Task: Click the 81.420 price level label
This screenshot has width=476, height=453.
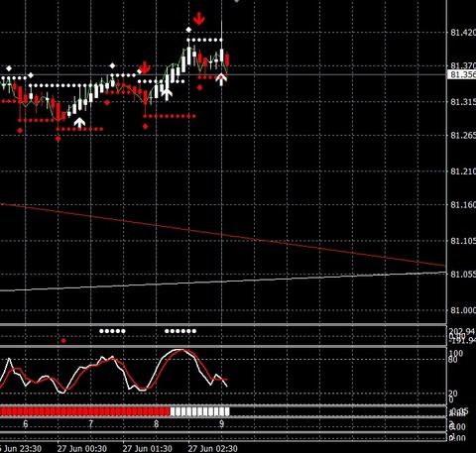Action: 463,33
